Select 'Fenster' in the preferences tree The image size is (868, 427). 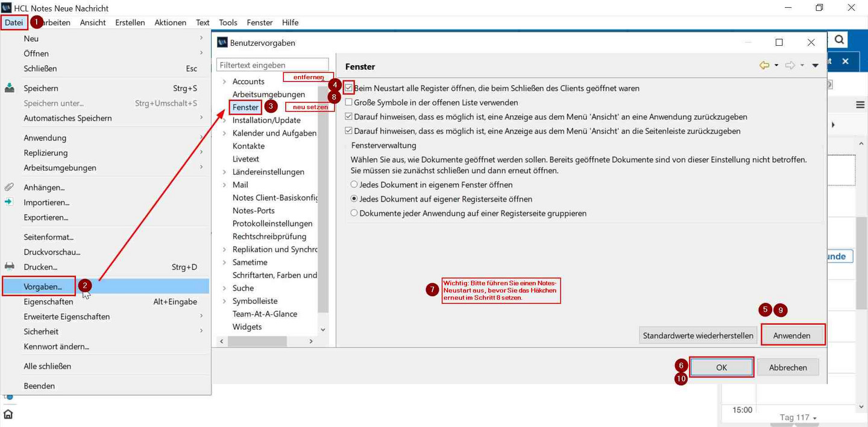coord(245,107)
